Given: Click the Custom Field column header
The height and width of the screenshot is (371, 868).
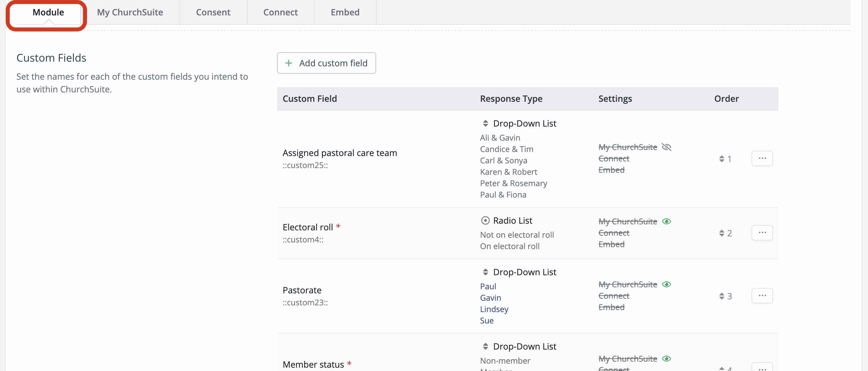Looking at the screenshot, I should 310,98.
